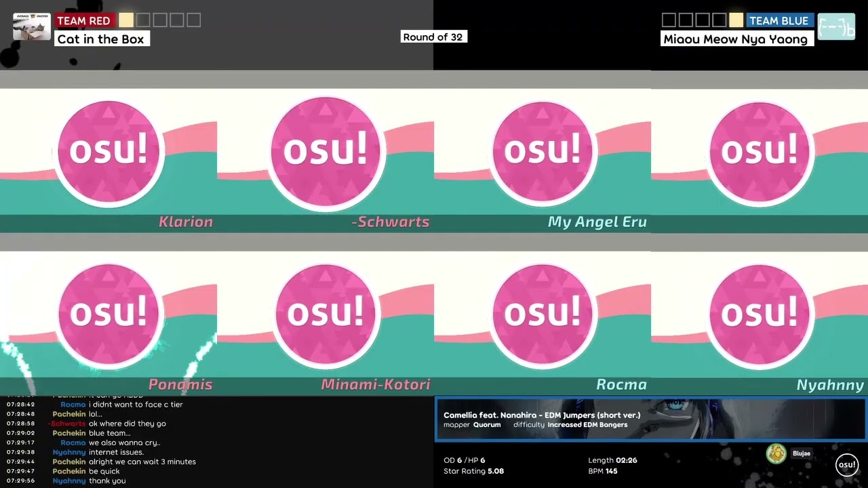868x488 pixels.
Task: Click the filled score box for Team Blue
Action: (x=736, y=20)
